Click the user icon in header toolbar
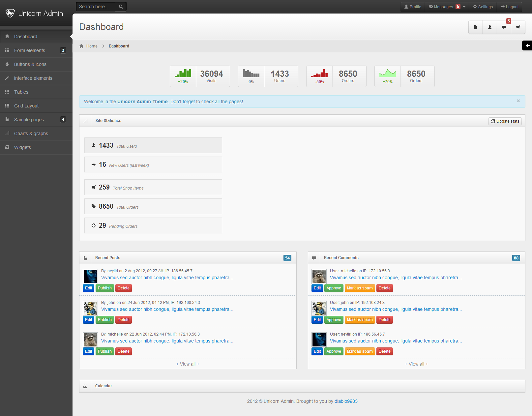The image size is (532, 416). 490,27
